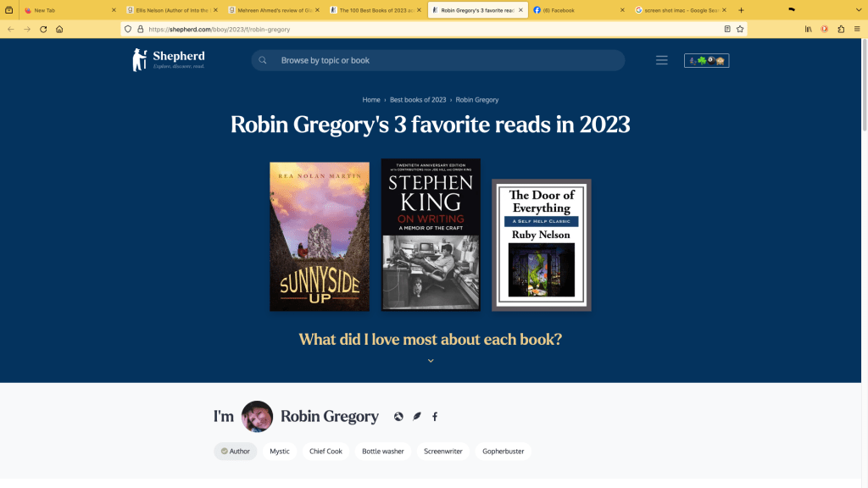Open the hamburger menu icon
This screenshot has width=868, height=488.
click(661, 60)
